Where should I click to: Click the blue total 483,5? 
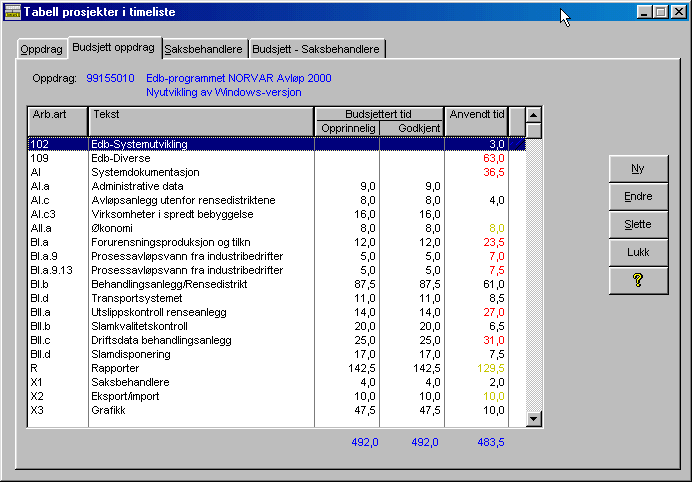491,442
